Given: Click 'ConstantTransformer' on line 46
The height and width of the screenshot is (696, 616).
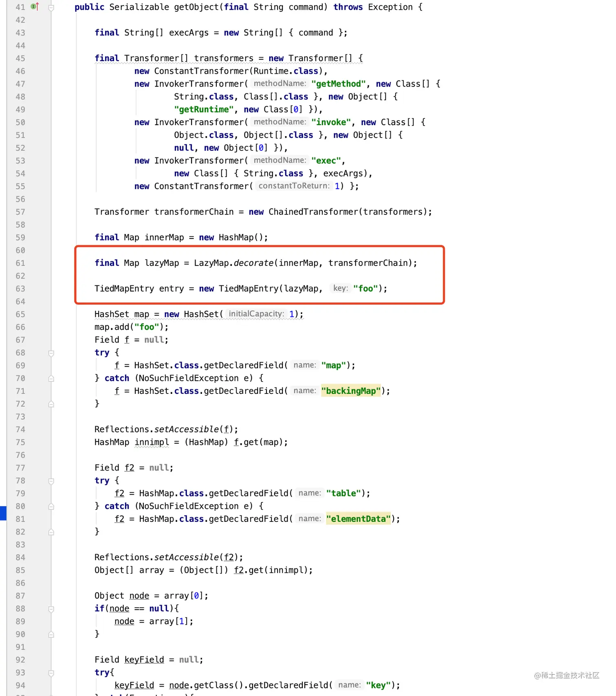Looking at the screenshot, I should coord(201,71).
